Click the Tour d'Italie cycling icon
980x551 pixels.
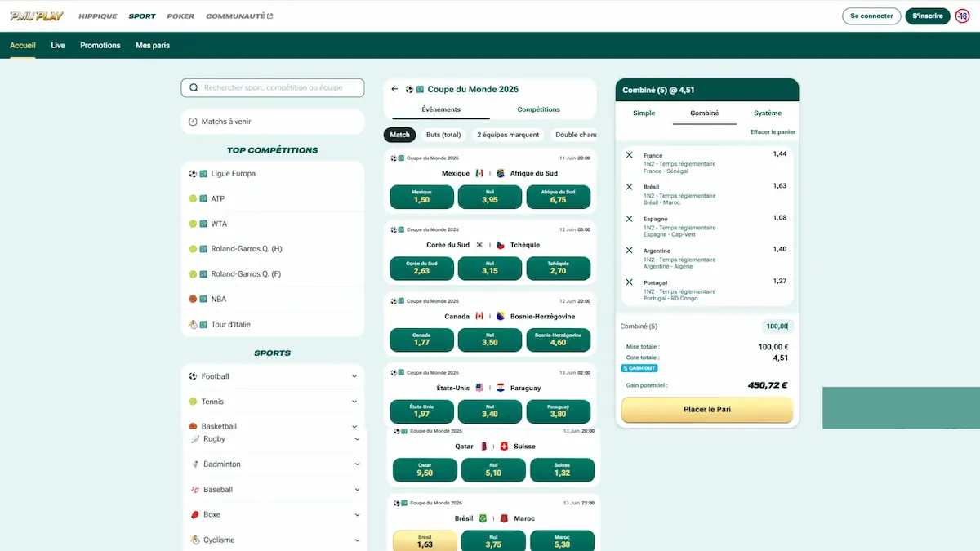tap(194, 324)
